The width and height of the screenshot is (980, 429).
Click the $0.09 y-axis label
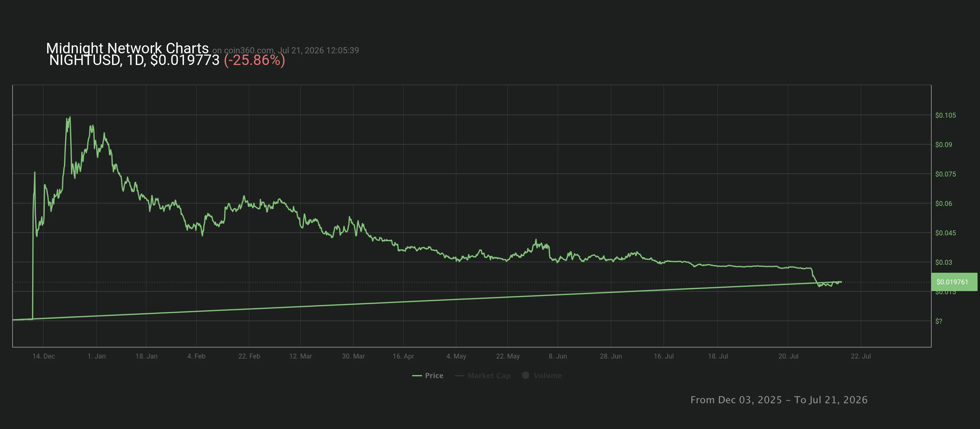(944, 145)
